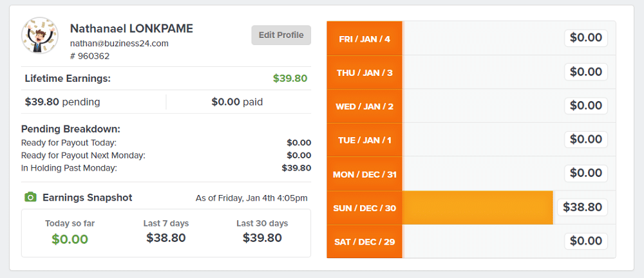This screenshot has height=278, width=644.
Task: Select the WED / JAN / 2 label
Action: point(365,106)
